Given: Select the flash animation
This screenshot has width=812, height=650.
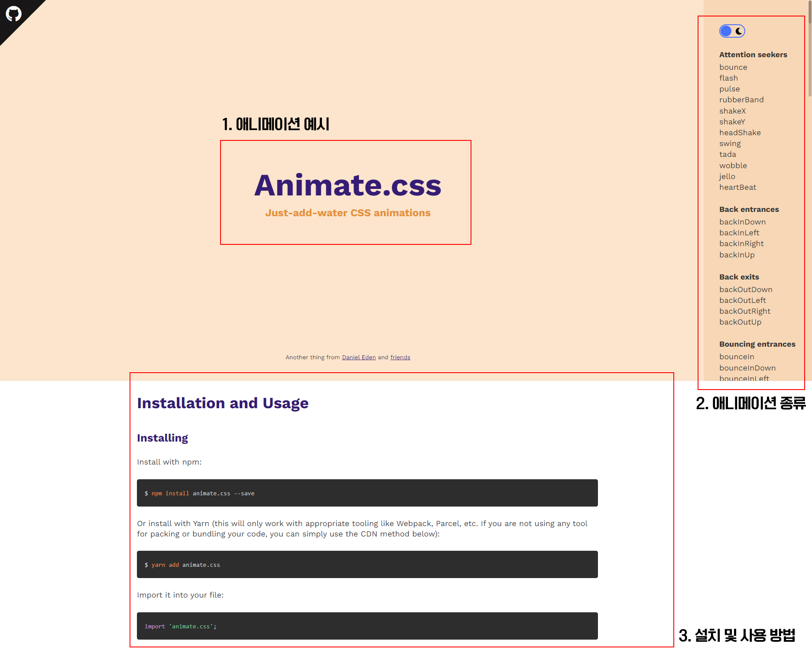Looking at the screenshot, I should [728, 78].
